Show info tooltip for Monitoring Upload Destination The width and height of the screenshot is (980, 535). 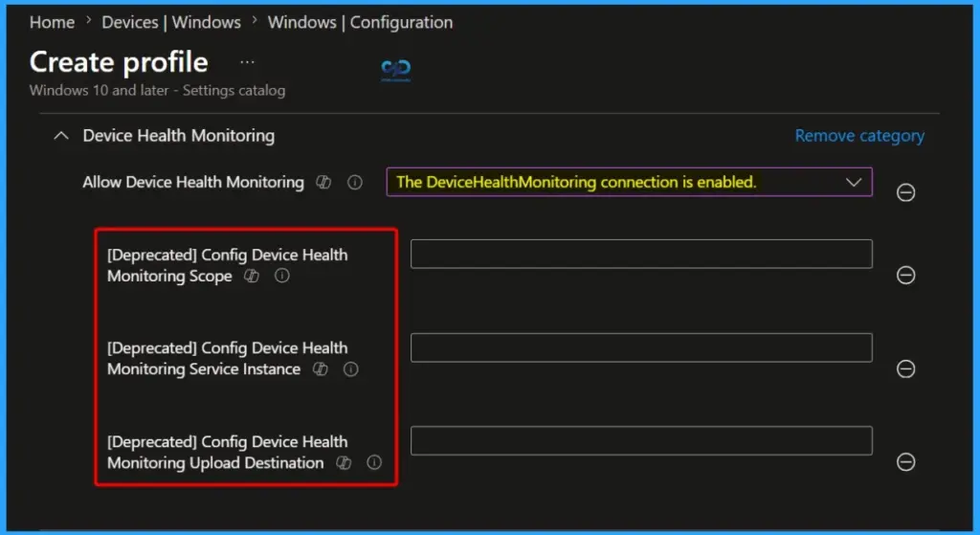[374, 462]
